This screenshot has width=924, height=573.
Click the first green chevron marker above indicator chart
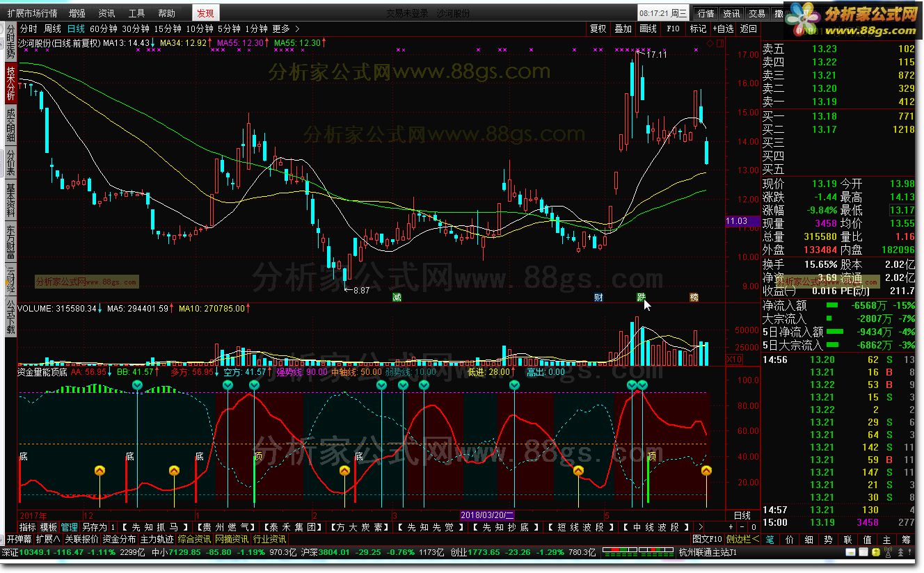pos(137,385)
